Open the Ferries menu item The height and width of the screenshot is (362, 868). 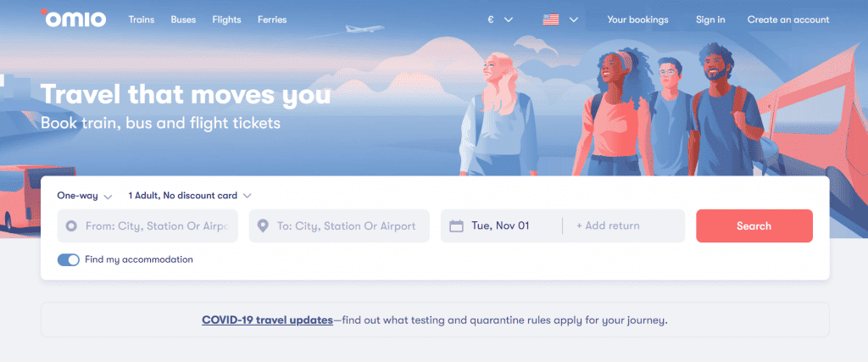click(x=272, y=19)
